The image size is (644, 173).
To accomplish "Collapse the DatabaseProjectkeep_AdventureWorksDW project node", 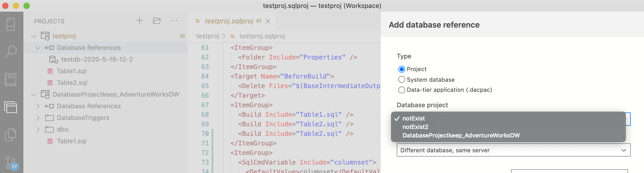I will [x=34, y=94].
